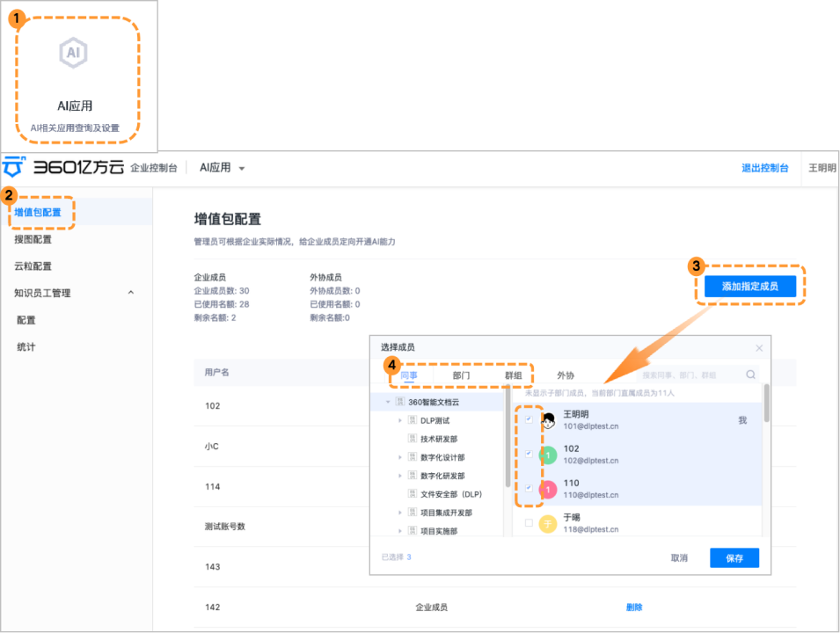
Task: Click 王明明 avatar picture
Action: tap(547, 421)
